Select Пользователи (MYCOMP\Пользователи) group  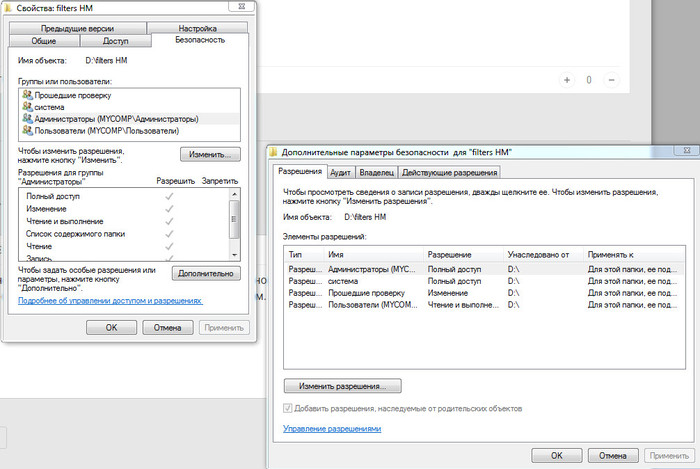tap(129, 131)
